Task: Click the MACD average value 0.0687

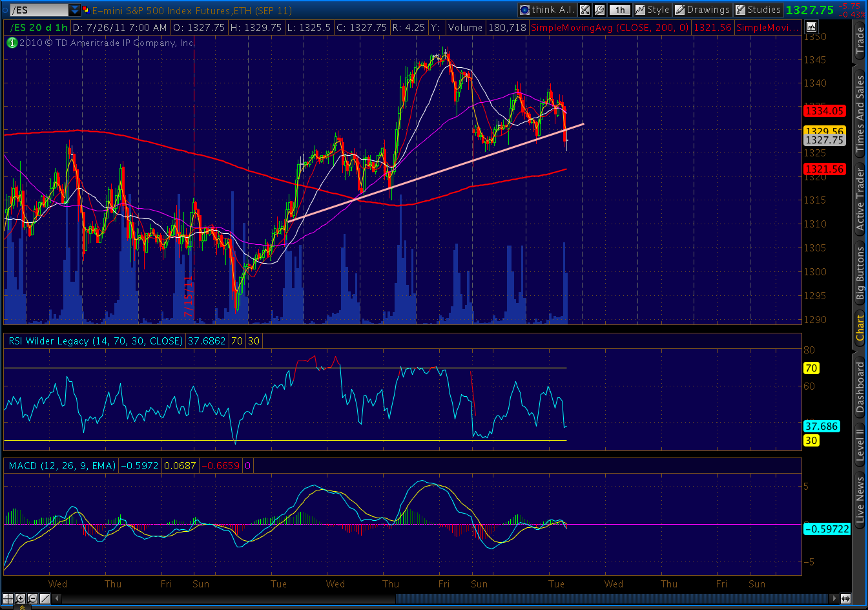Action: click(x=180, y=465)
